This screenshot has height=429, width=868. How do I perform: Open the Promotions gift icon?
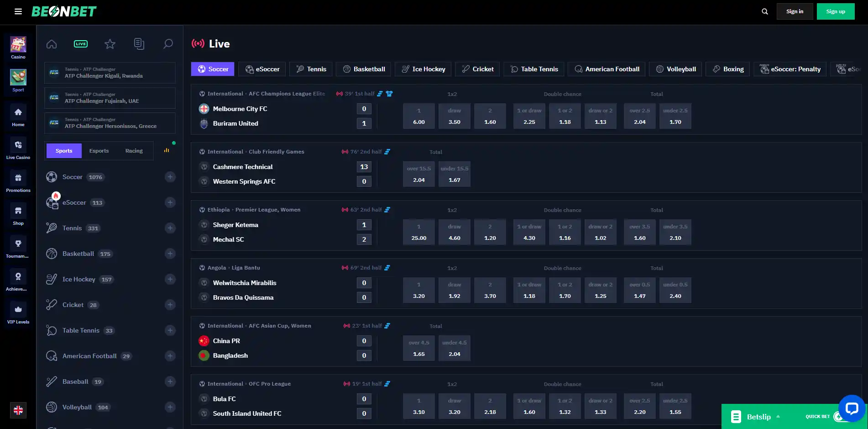18,182
